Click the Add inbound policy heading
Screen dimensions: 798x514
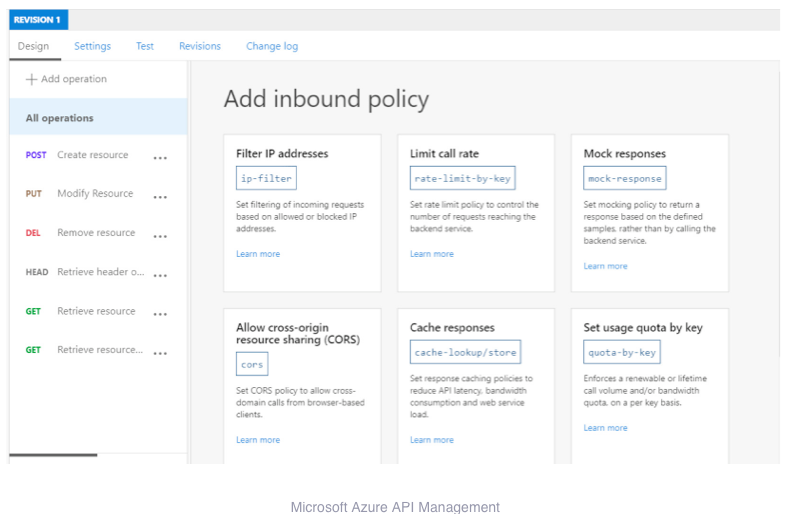[x=327, y=99]
